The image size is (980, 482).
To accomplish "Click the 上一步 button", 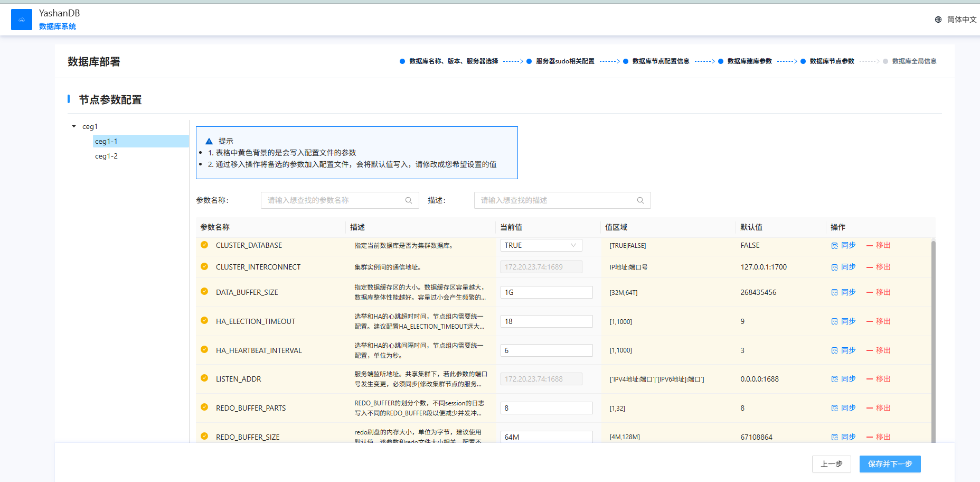I will [831, 464].
